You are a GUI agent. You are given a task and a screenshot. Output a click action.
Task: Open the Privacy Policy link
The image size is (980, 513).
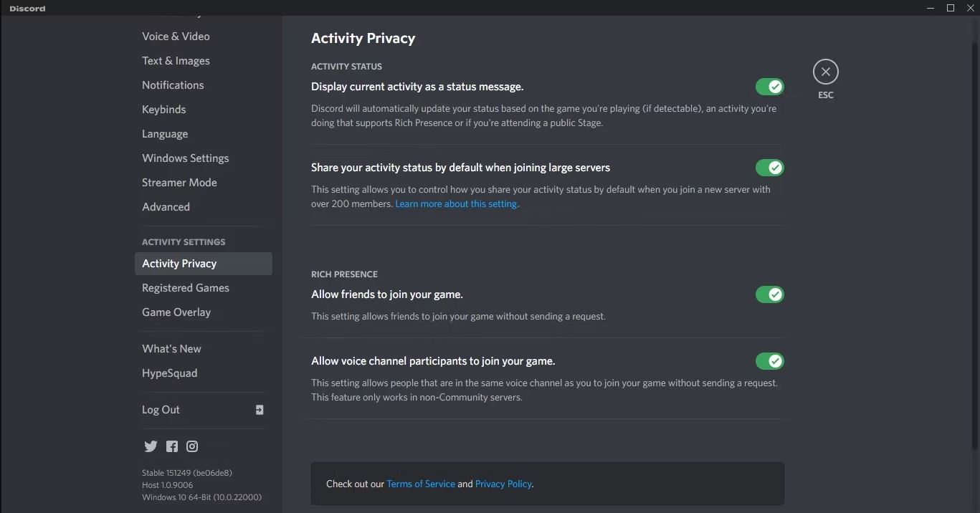[x=503, y=484]
